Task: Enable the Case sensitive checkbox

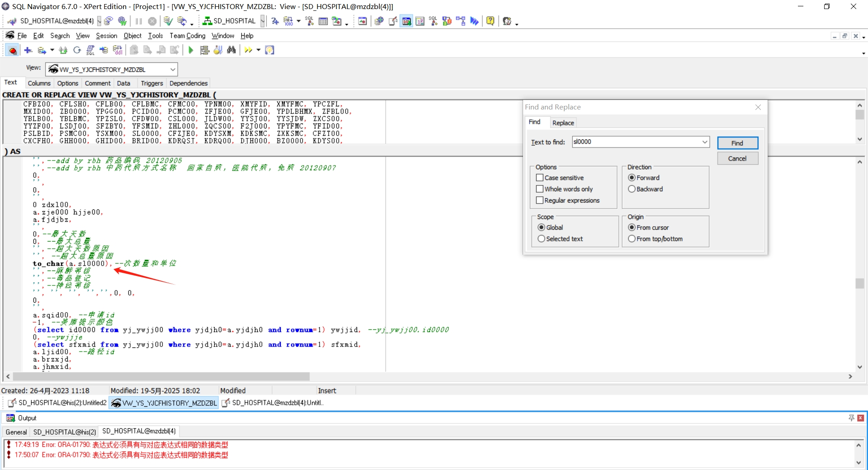Action: click(x=540, y=178)
